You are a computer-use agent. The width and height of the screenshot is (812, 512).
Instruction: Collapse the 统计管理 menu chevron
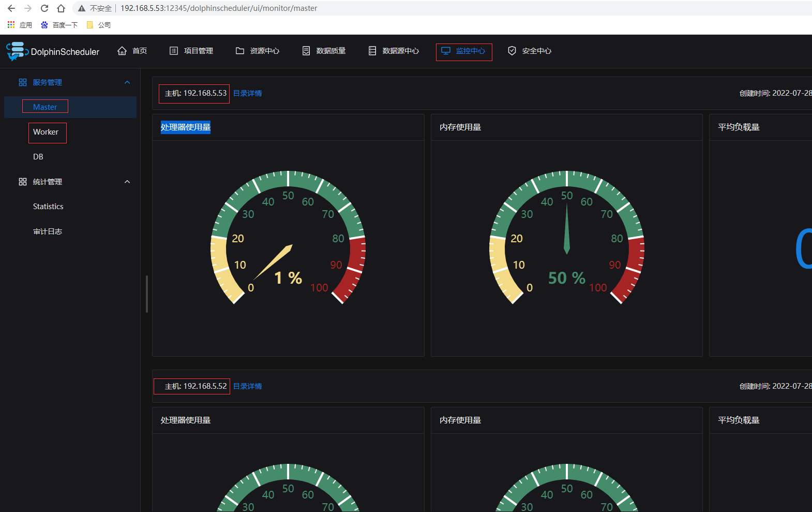click(127, 182)
